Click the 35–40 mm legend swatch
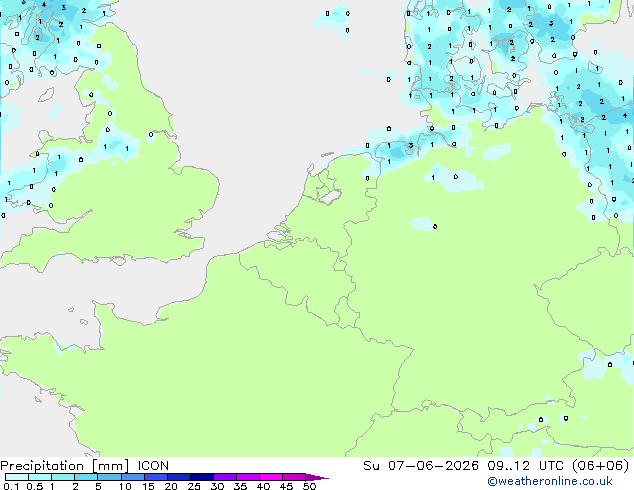This screenshot has height=490, width=634. (x=247, y=477)
